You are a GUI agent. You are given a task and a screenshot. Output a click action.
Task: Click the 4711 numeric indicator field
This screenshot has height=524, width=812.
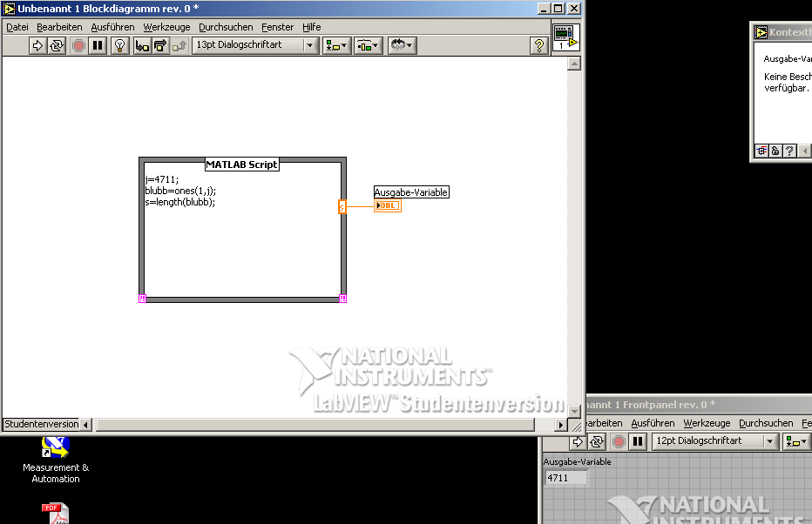point(566,478)
